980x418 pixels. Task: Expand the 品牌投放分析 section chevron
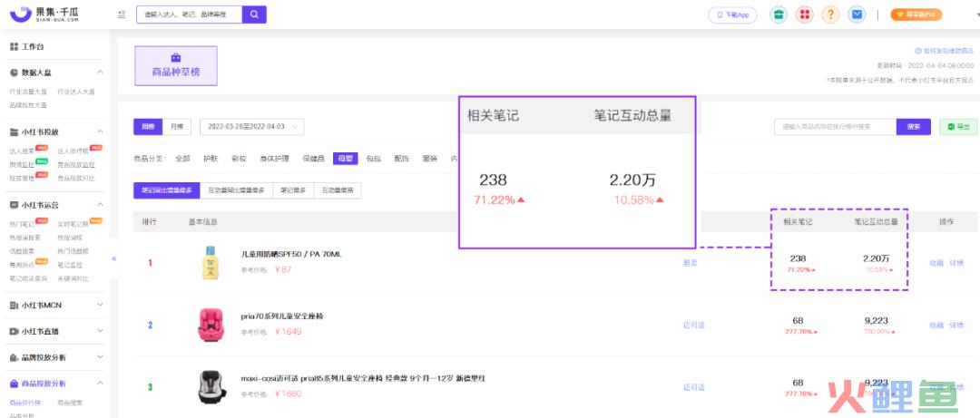100,357
